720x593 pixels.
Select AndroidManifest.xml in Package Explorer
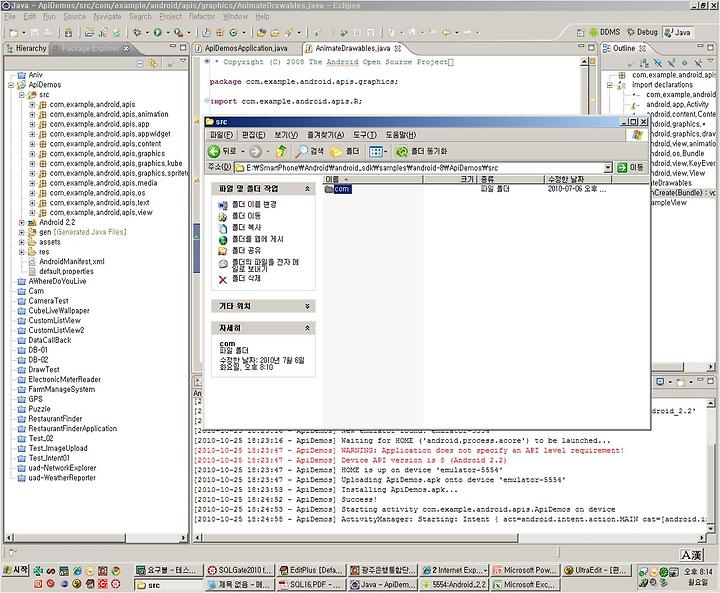tap(67, 261)
